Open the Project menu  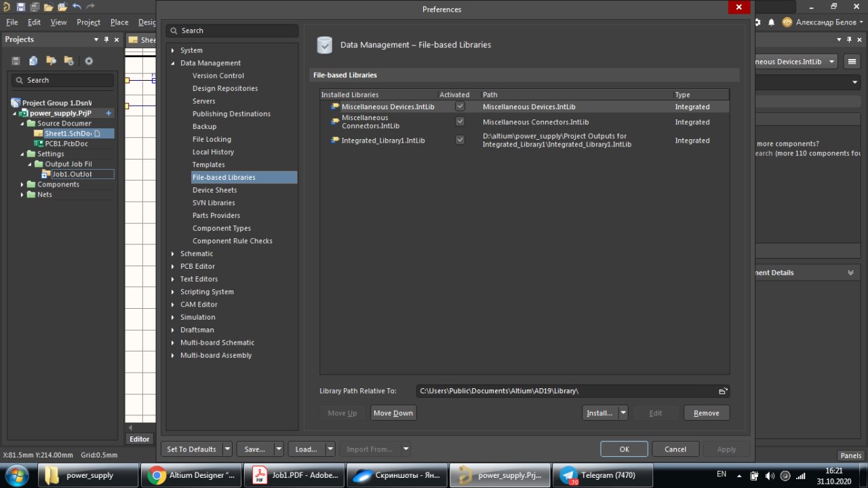[88, 22]
